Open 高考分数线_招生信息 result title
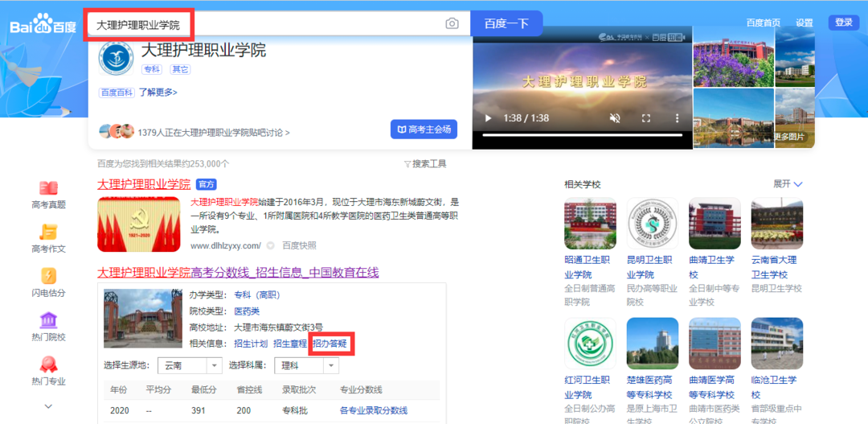 pos(238,272)
